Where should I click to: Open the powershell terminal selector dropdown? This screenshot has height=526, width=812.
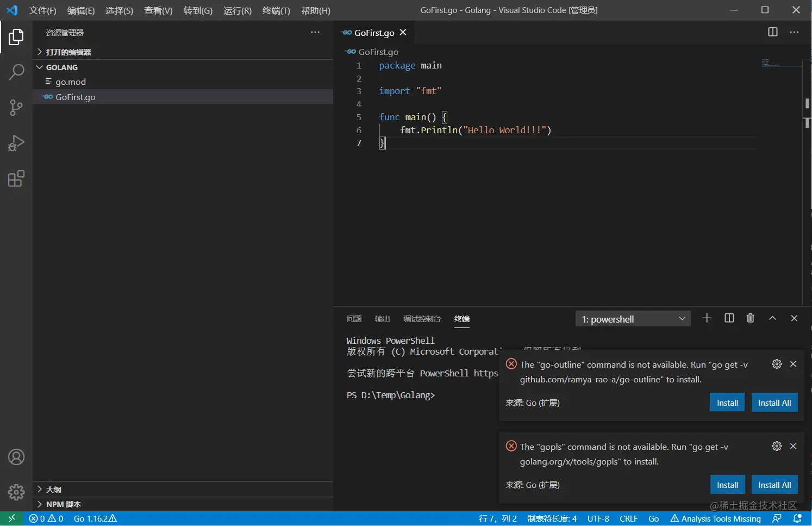633,319
